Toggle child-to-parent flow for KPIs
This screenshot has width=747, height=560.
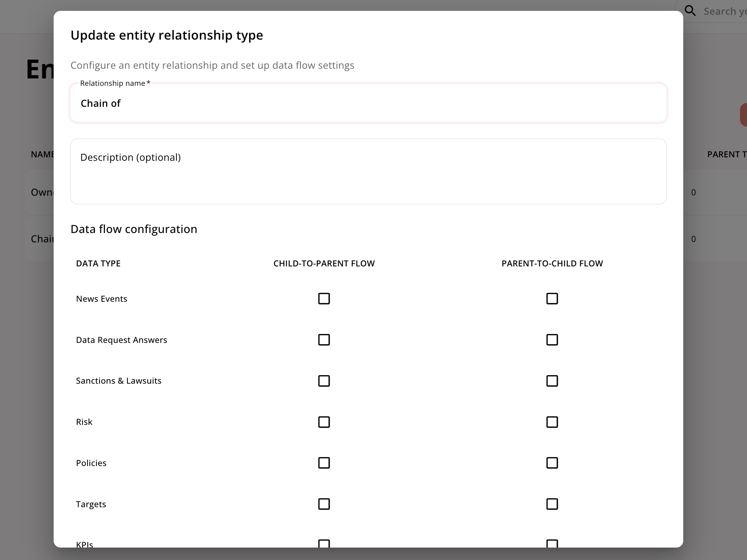324,543
